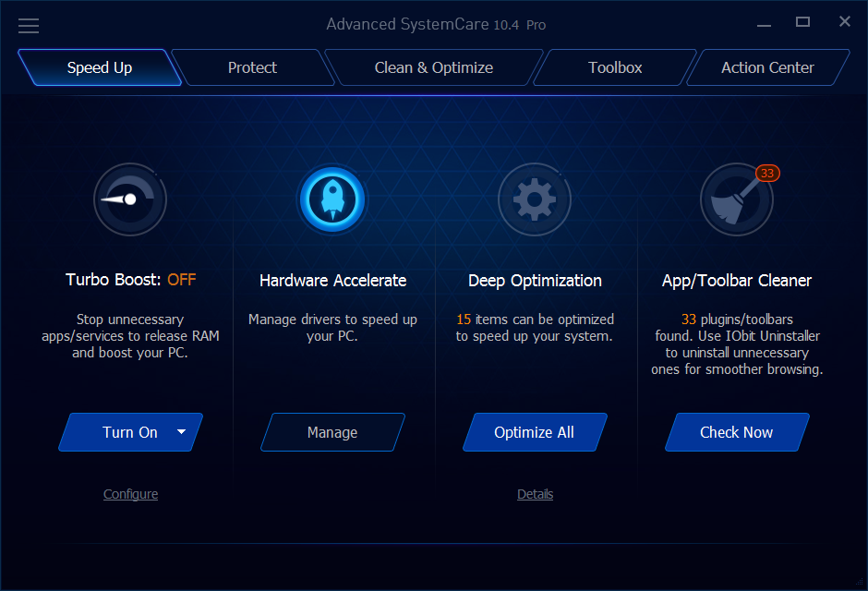Click the Advanced SystemCare 10.4 Pro title
Viewport: 868px width, 591px height.
[x=436, y=24]
